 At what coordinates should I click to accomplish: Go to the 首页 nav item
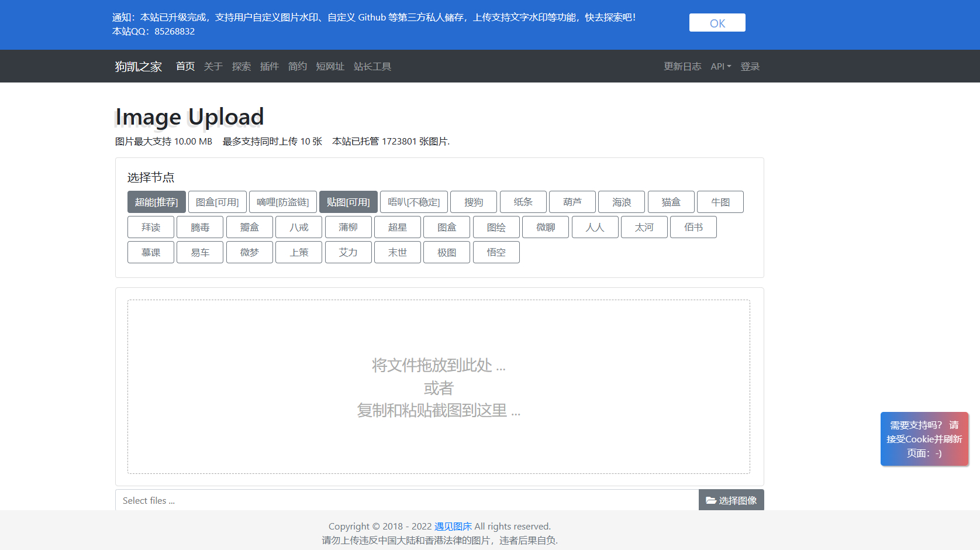pos(185,67)
